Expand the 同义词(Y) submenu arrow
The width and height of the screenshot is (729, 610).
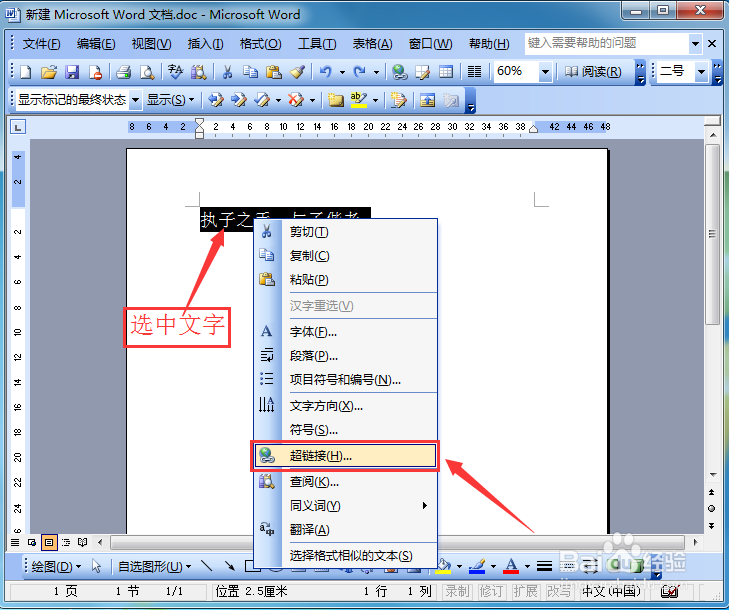tap(424, 505)
